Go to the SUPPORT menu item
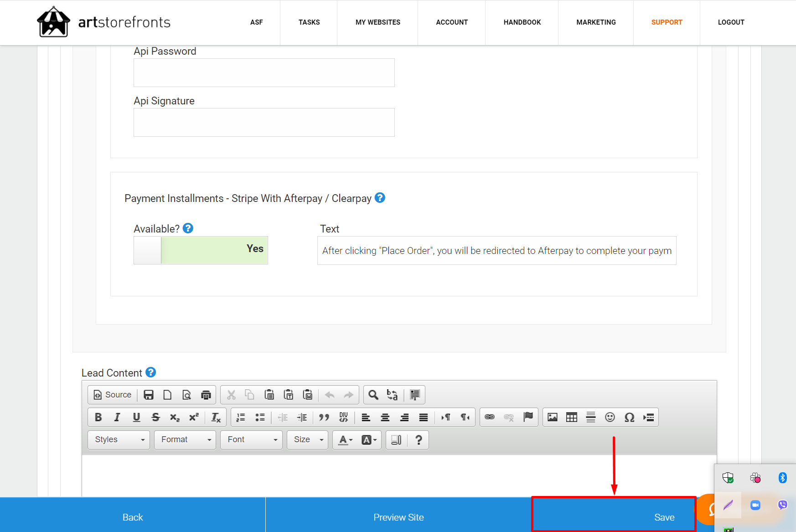 coord(667,22)
